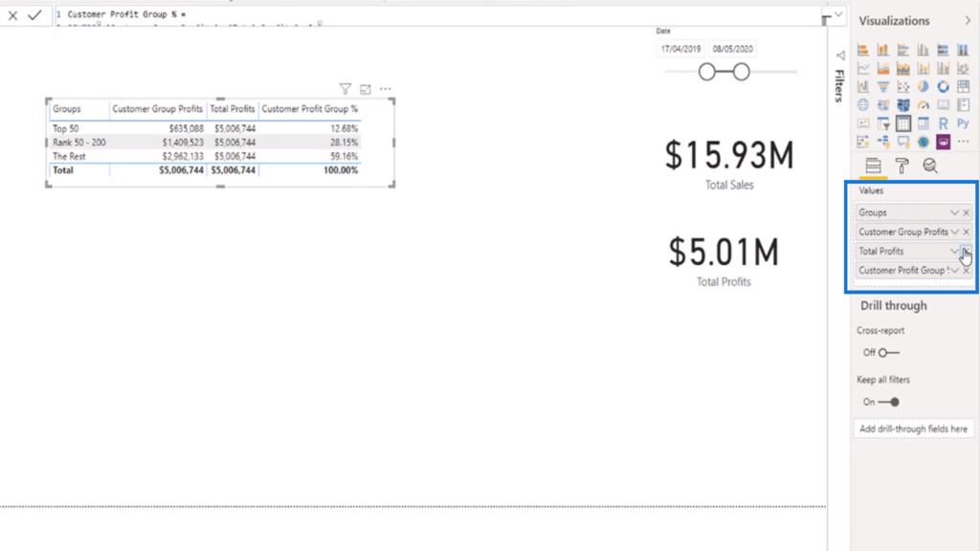Select Filled map visualization
Image resolution: width=980 pixels, height=551 pixels.
pyautogui.click(x=883, y=105)
